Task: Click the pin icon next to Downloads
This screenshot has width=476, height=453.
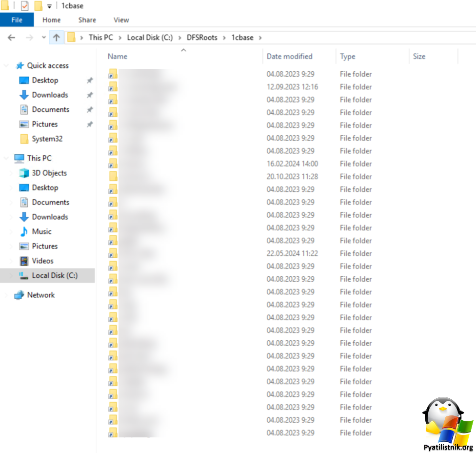Action: click(90, 95)
